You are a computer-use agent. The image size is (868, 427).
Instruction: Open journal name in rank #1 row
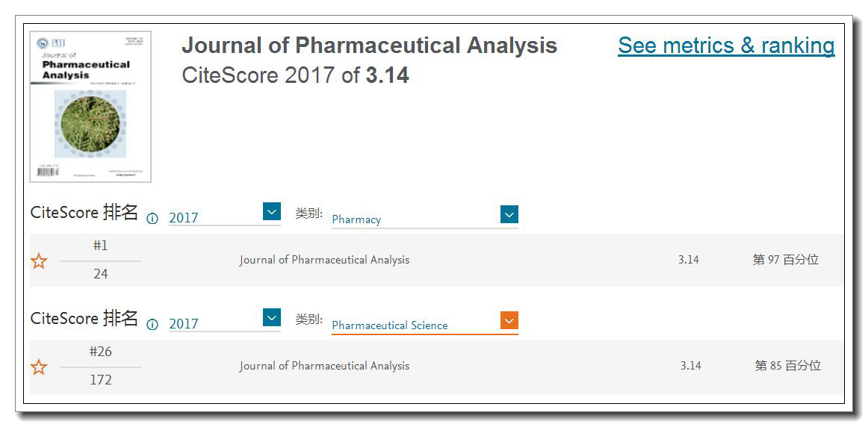point(324,259)
